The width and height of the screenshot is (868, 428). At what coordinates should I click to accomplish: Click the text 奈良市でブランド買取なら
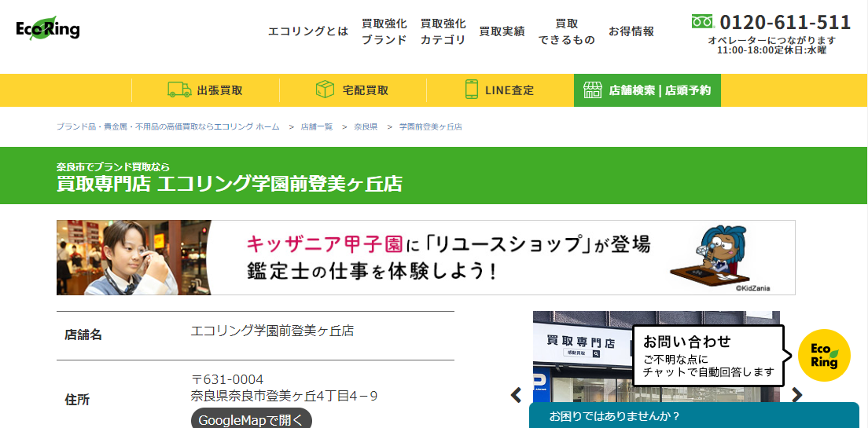[x=113, y=166]
